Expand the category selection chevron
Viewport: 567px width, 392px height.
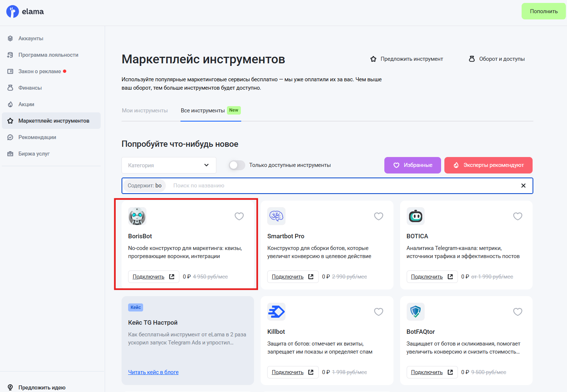pyautogui.click(x=206, y=165)
